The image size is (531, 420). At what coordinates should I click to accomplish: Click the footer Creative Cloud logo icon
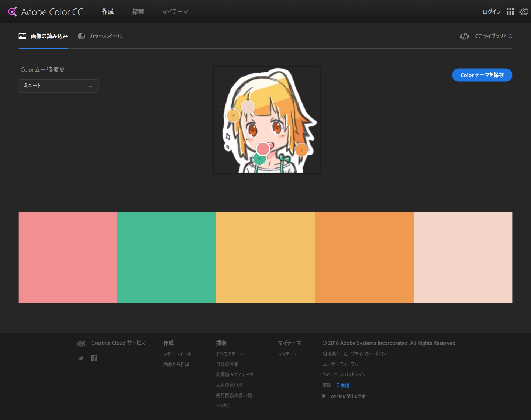[81, 343]
